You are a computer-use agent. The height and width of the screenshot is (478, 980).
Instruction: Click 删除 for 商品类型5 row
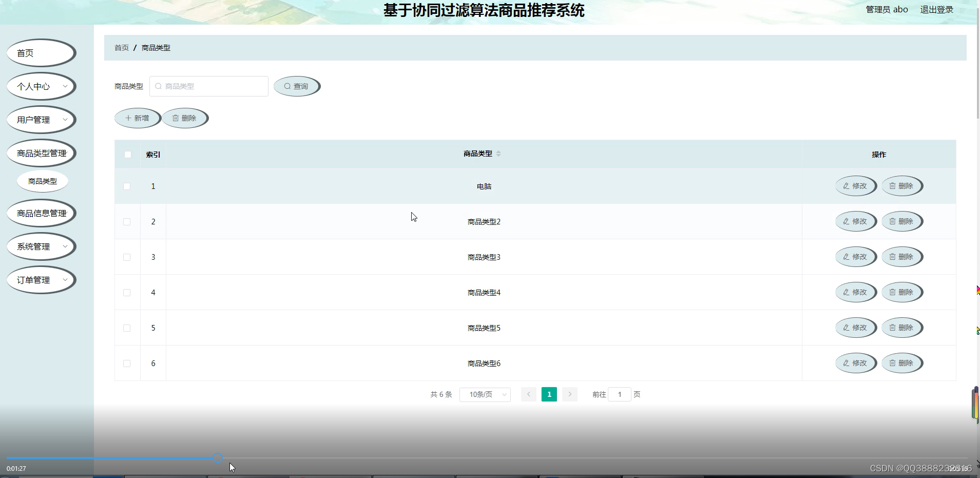click(902, 328)
